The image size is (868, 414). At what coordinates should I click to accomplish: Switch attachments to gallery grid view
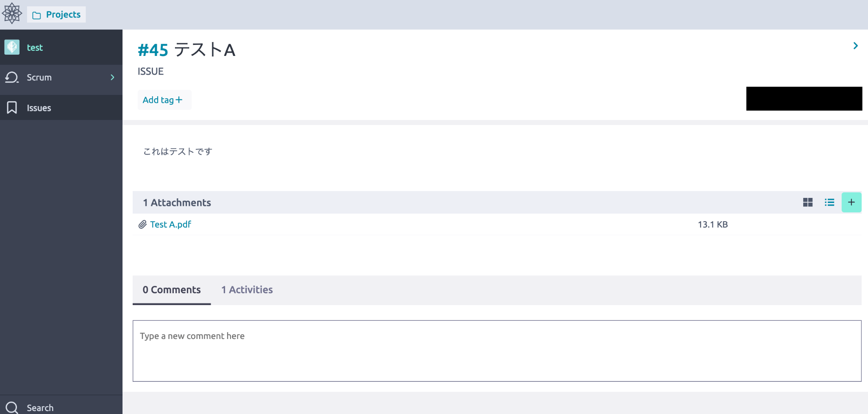pyautogui.click(x=808, y=203)
